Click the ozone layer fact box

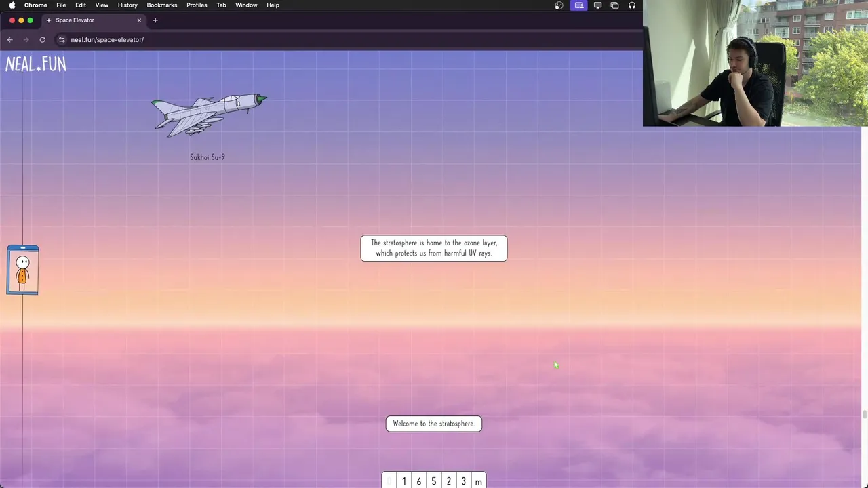(x=434, y=248)
